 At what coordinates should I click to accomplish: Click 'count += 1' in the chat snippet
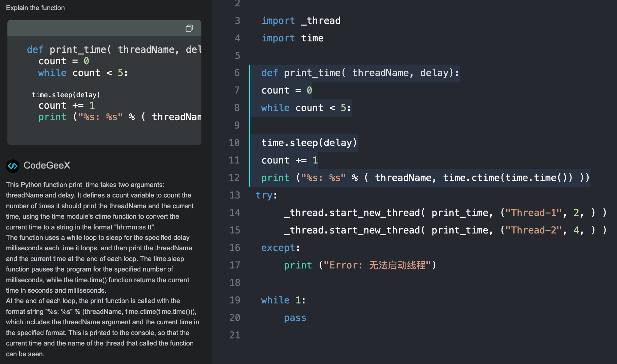66,105
